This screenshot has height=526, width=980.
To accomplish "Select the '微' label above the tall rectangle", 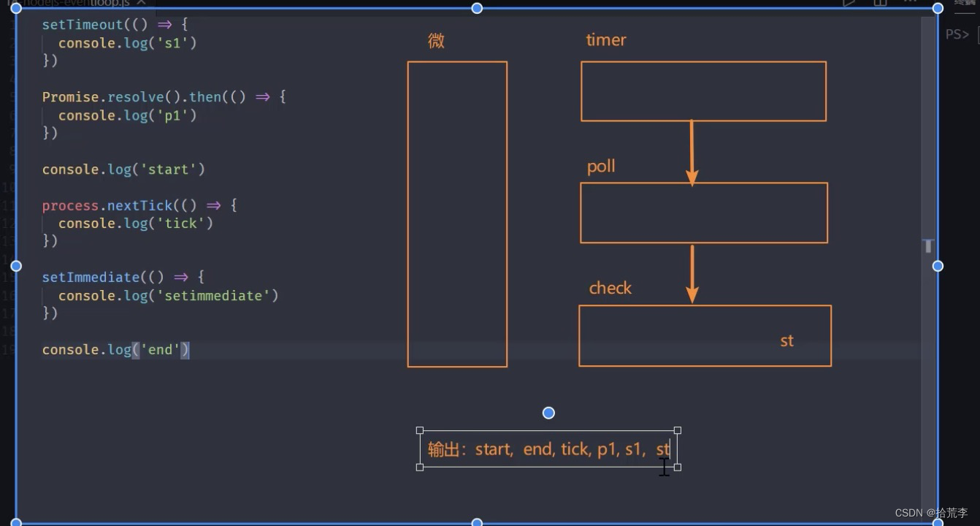I will tap(436, 41).
